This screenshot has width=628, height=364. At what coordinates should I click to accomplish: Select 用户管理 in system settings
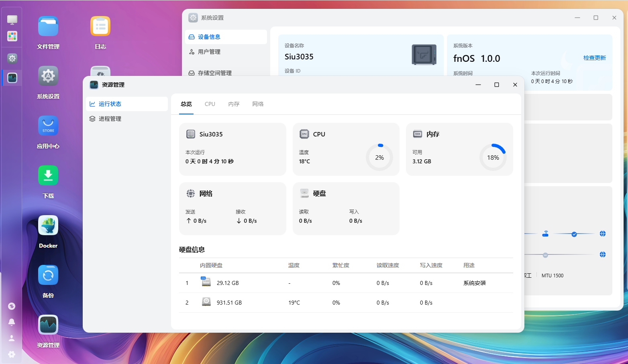[x=209, y=52]
